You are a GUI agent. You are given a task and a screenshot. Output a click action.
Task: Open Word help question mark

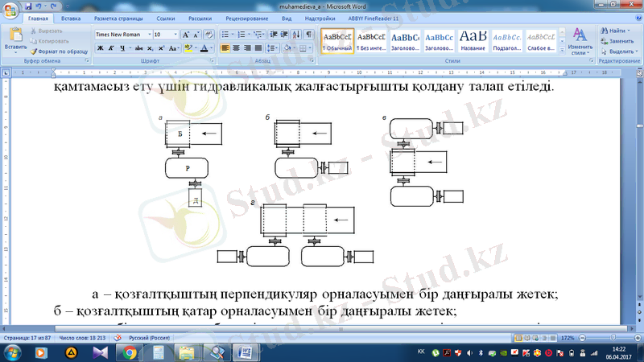pos(638,19)
